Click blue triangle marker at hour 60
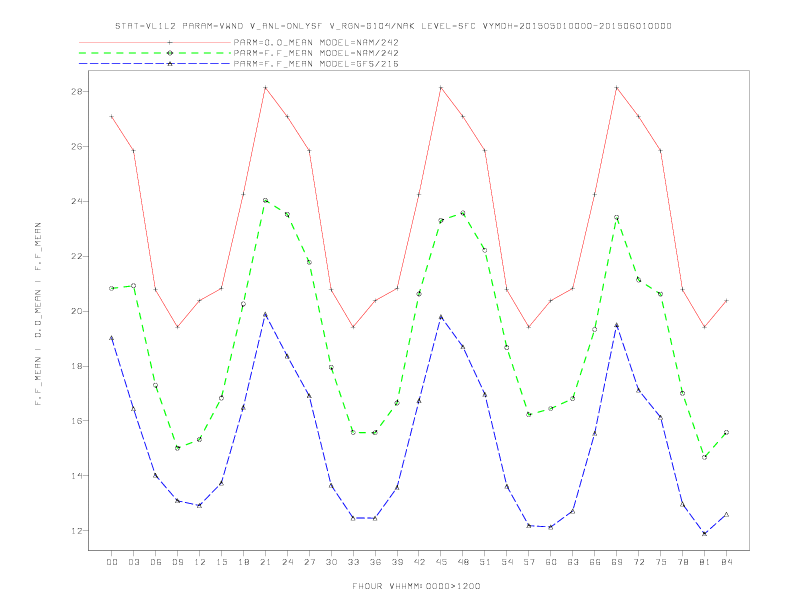 (x=551, y=527)
